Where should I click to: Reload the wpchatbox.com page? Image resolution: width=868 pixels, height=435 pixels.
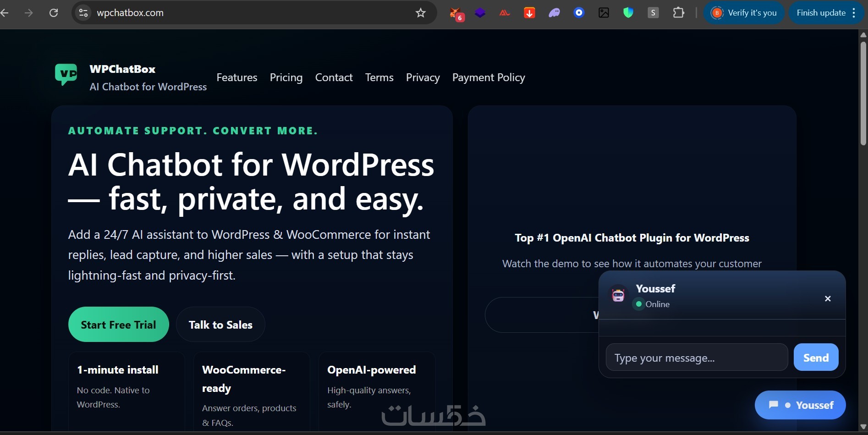tap(54, 13)
